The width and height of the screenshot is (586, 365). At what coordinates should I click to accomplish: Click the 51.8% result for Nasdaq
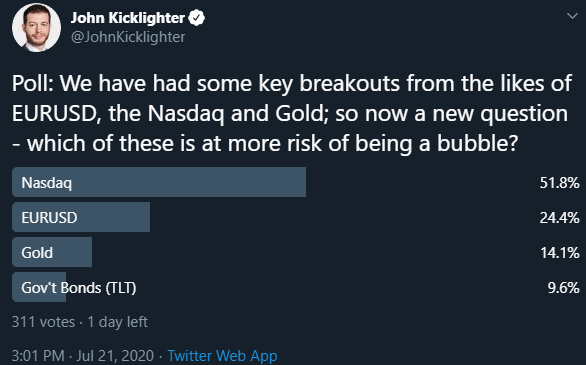[559, 183]
